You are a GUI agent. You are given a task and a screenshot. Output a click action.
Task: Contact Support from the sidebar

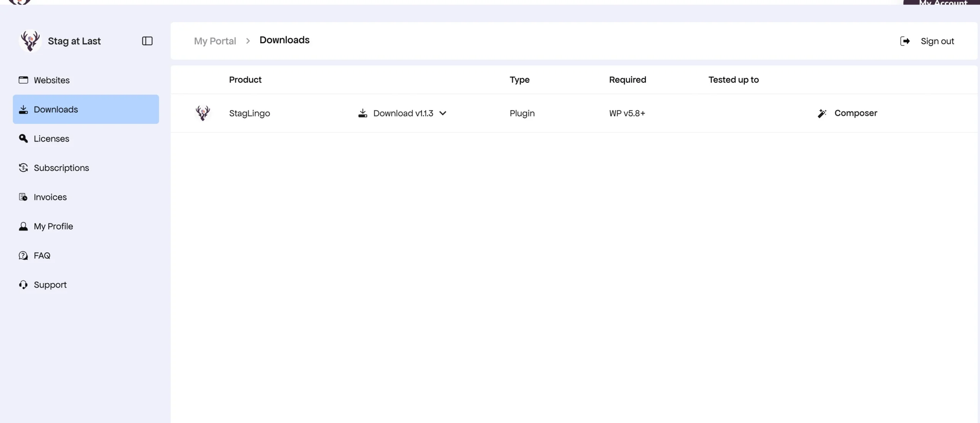tap(86, 285)
